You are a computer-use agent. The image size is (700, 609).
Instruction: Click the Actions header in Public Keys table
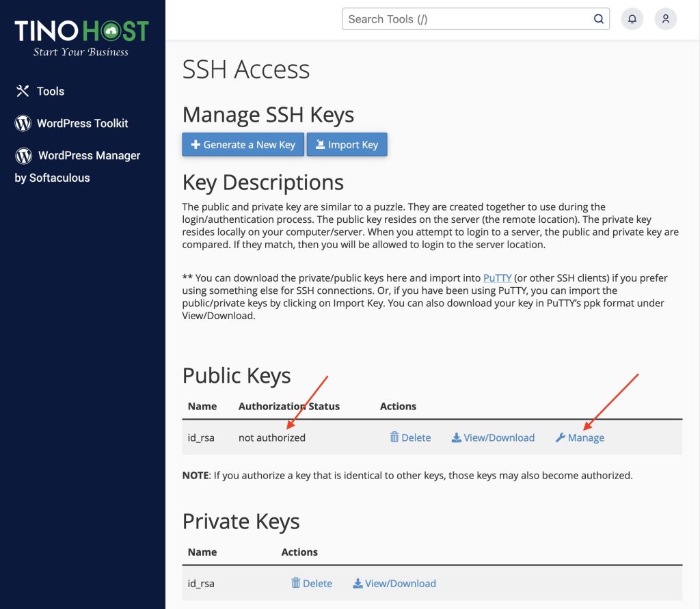(399, 406)
